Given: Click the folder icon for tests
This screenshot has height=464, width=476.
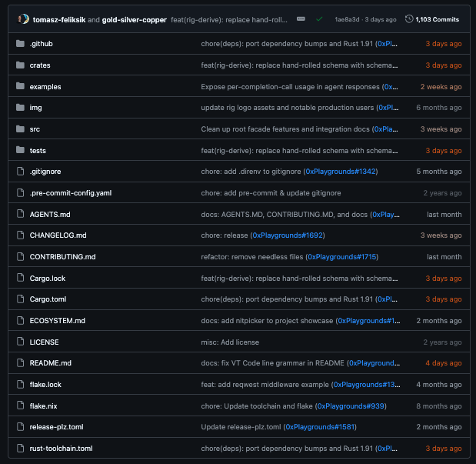Looking at the screenshot, I should pyautogui.click(x=20, y=150).
